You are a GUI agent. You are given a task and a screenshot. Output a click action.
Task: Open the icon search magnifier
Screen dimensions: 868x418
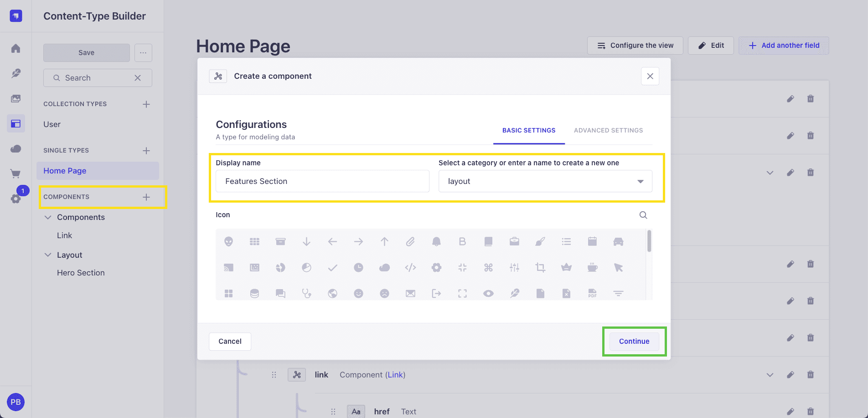pyautogui.click(x=643, y=215)
